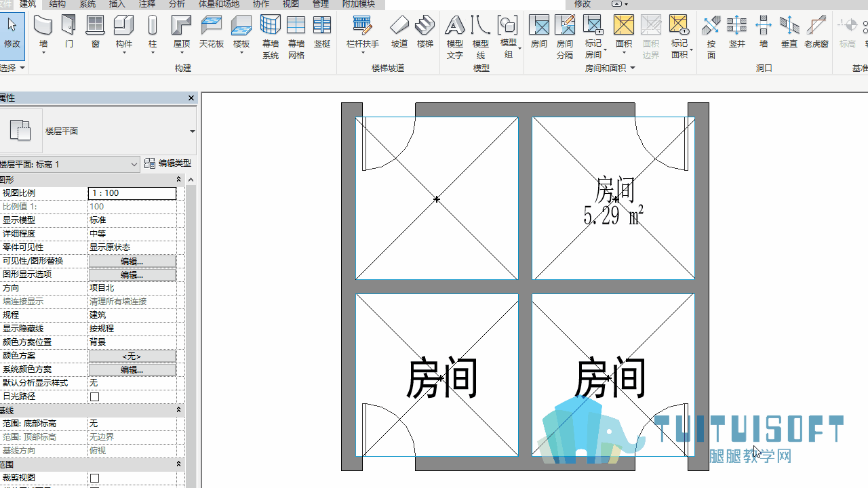Select the 房间分隔 room separator tool
Image resolution: width=868 pixels, height=488 pixels.
pos(565,37)
